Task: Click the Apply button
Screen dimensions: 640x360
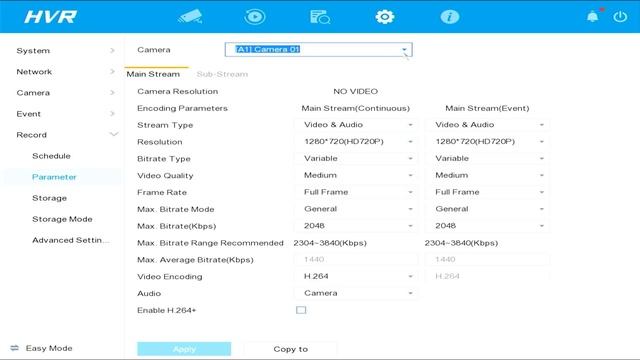Action: [184, 349]
